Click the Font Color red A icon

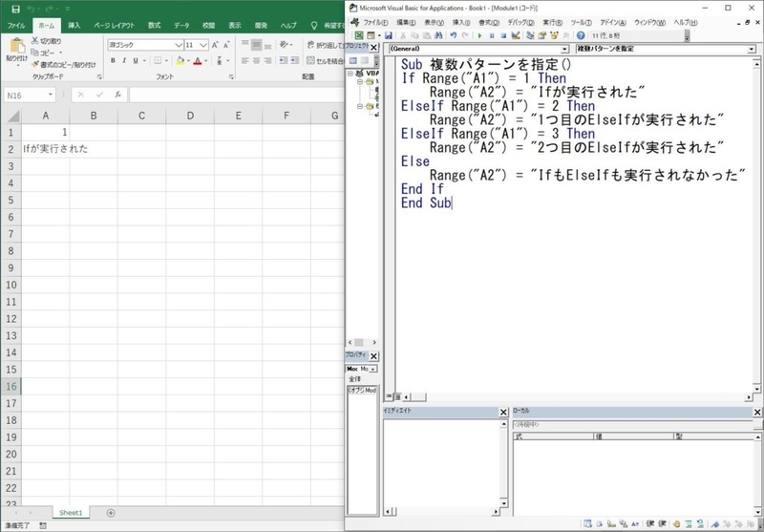click(x=198, y=61)
